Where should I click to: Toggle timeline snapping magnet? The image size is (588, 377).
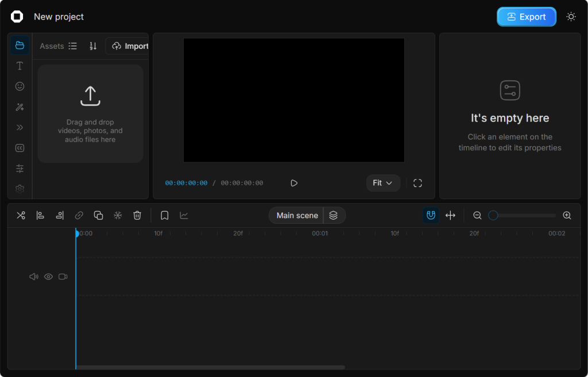click(431, 216)
